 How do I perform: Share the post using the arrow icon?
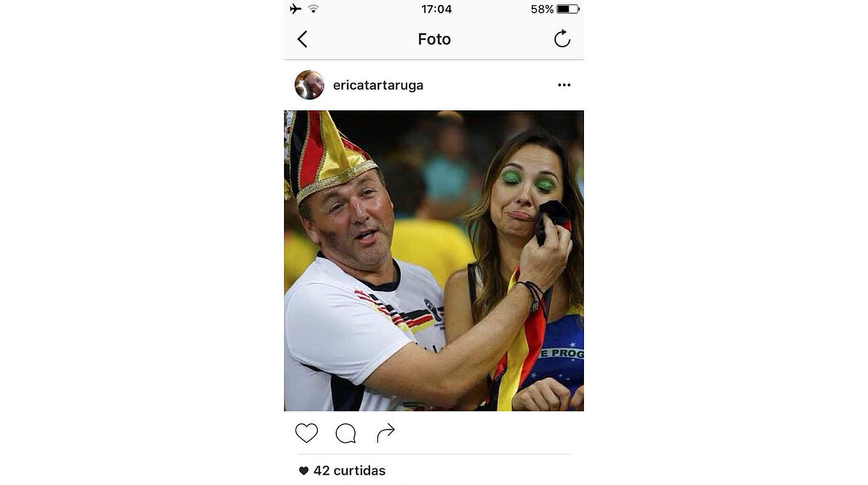(386, 433)
